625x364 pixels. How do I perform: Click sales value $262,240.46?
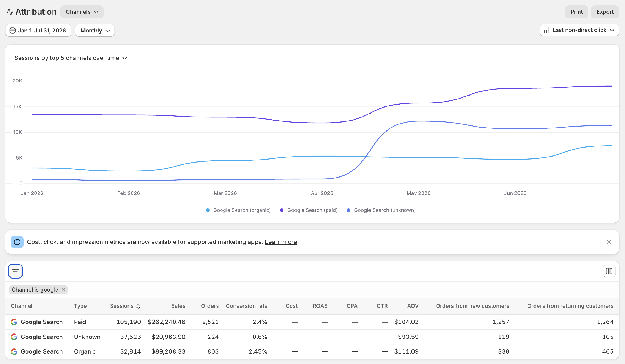[x=166, y=322]
